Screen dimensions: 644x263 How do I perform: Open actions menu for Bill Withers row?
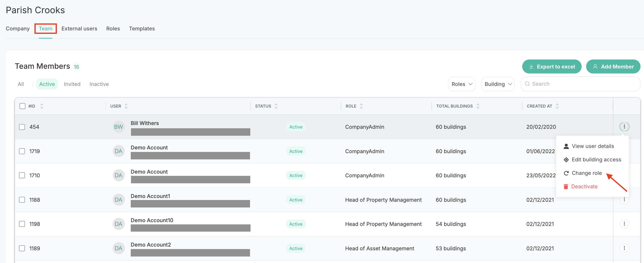click(x=624, y=127)
